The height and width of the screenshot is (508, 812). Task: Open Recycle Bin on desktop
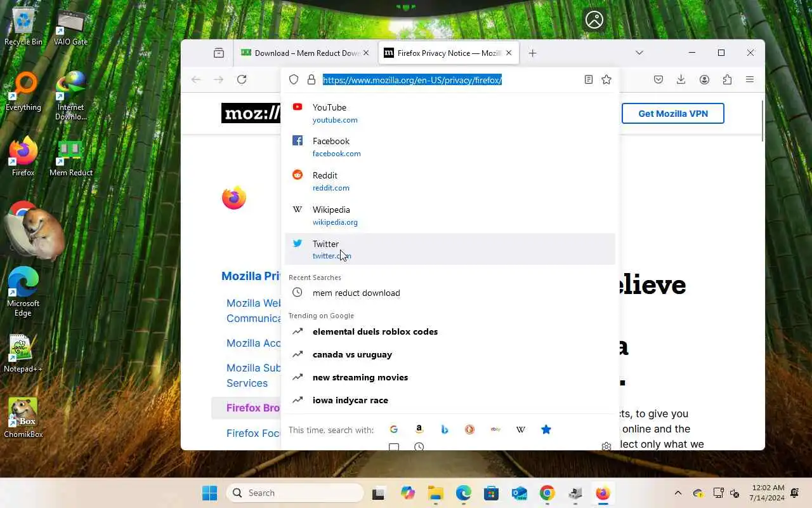(23, 27)
